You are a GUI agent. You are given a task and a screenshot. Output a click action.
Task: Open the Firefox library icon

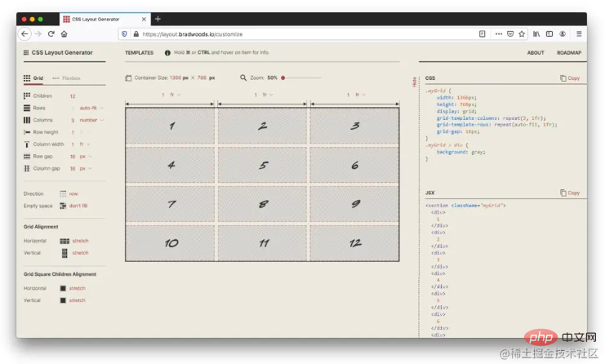(x=536, y=34)
